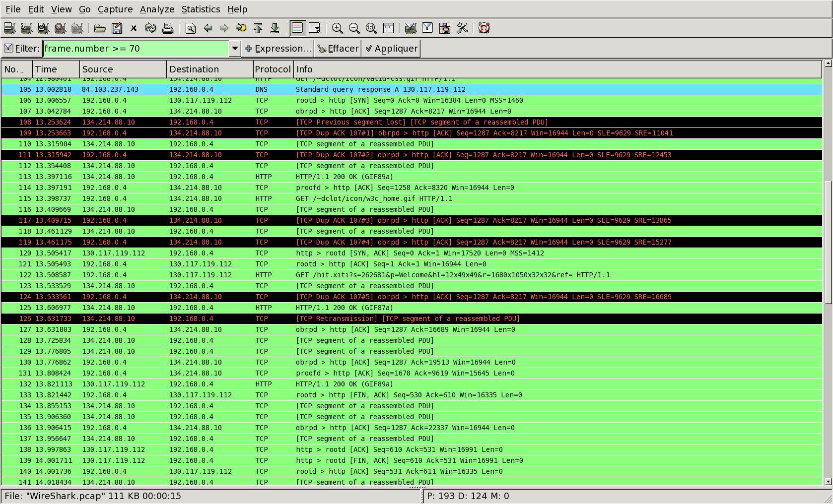Edit capture filters icon
Image resolution: width=833 pixels, height=504 pixels.
pos(411,28)
